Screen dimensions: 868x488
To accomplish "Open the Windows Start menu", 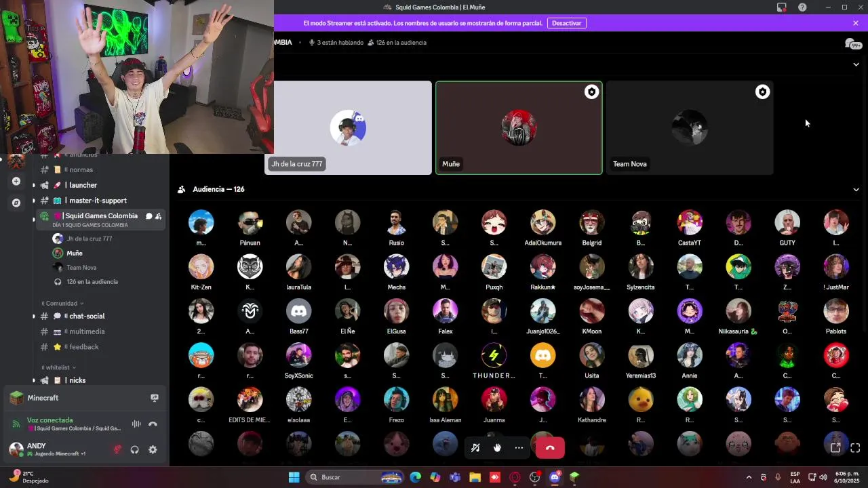I will 294,477.
